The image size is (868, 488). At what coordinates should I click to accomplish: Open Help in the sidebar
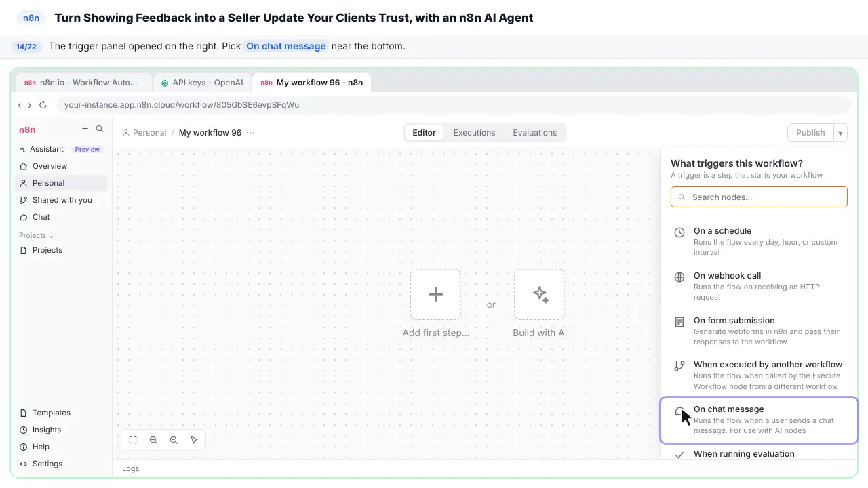click(61, 447)
